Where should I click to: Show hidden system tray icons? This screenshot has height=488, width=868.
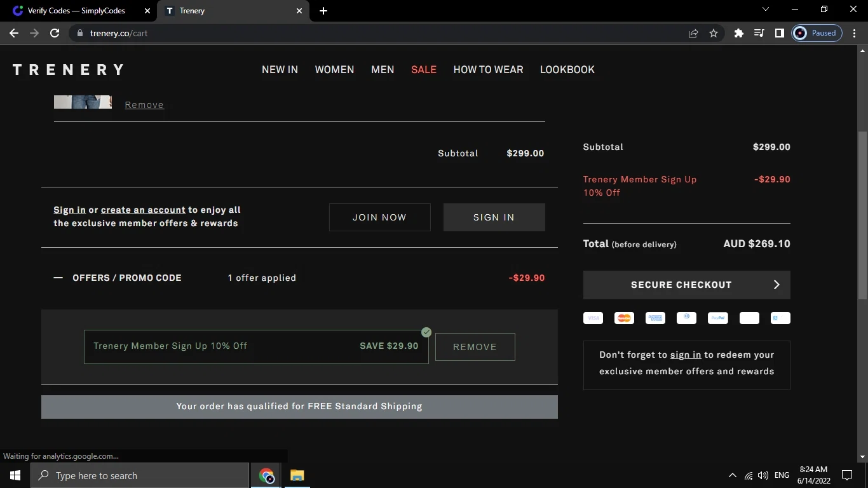[733, 475]
